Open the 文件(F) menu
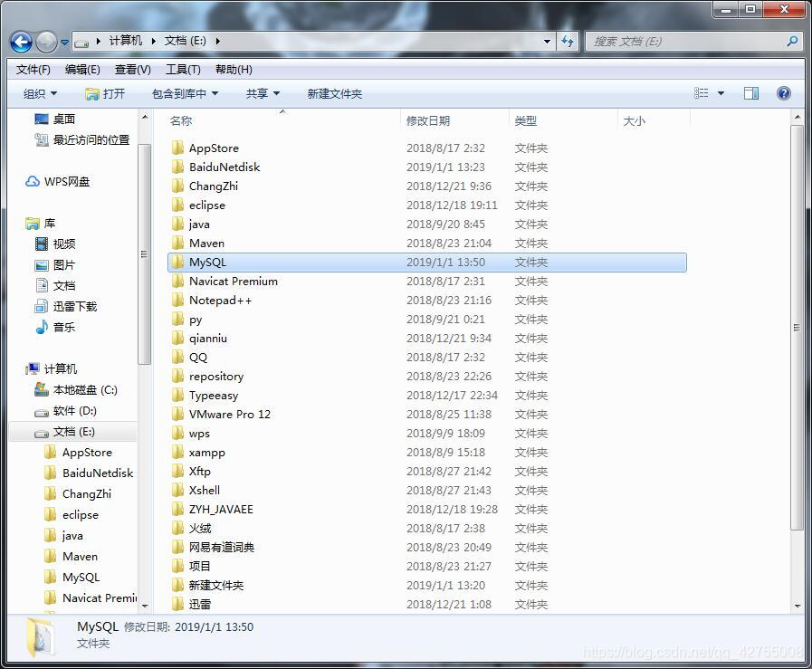Screen dimensions: 812x669 coord(33,70)
